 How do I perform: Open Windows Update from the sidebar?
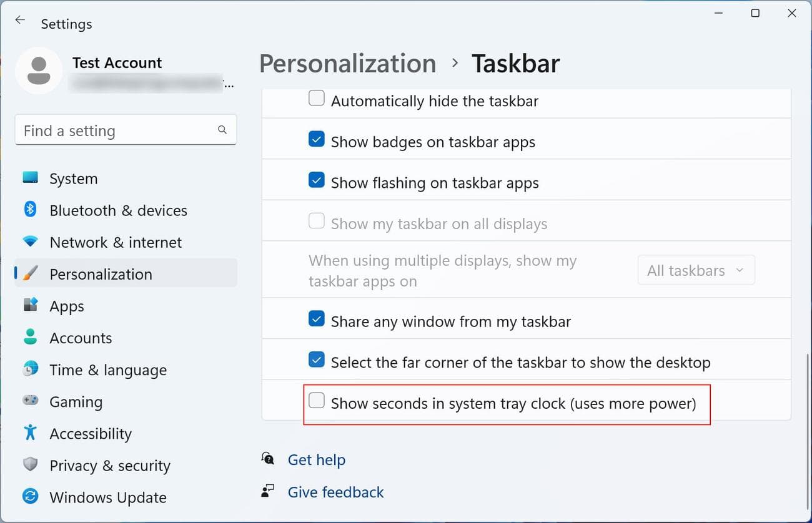point(30,497)
